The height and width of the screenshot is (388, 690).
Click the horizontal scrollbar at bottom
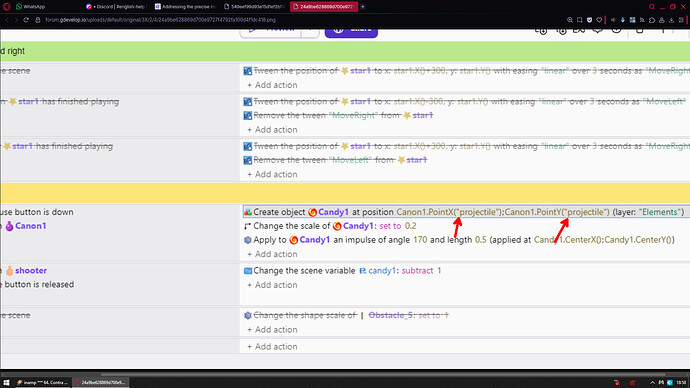tap(383, 374)
